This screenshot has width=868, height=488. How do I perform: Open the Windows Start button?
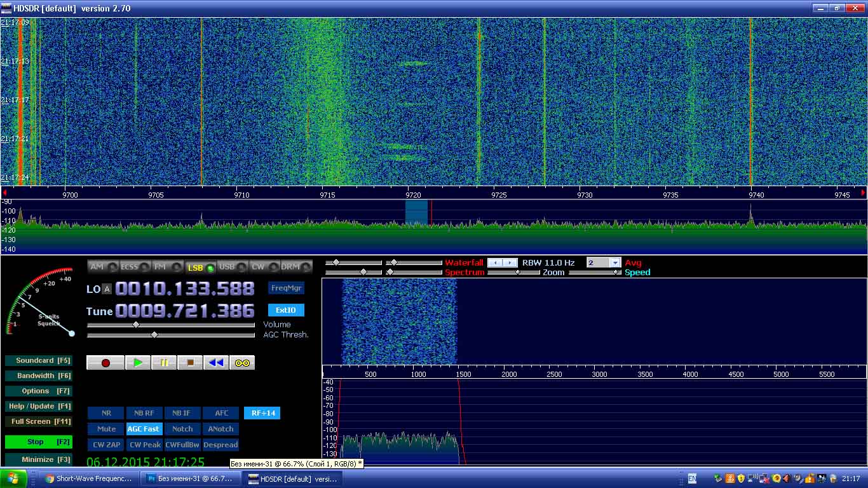(x=13, y=478)
